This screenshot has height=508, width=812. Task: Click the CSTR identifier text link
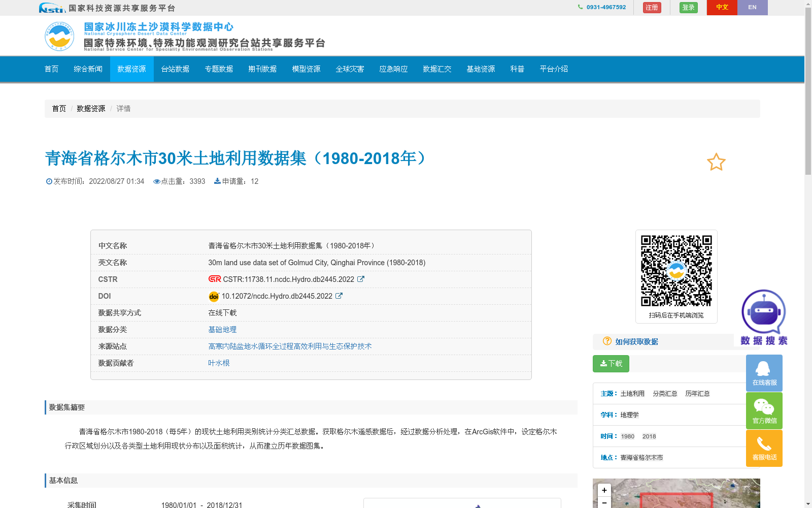[288, 279]
